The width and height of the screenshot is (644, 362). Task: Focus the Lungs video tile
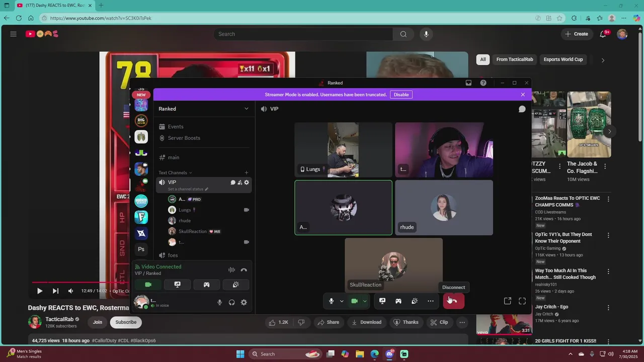(x=343, y=150)
